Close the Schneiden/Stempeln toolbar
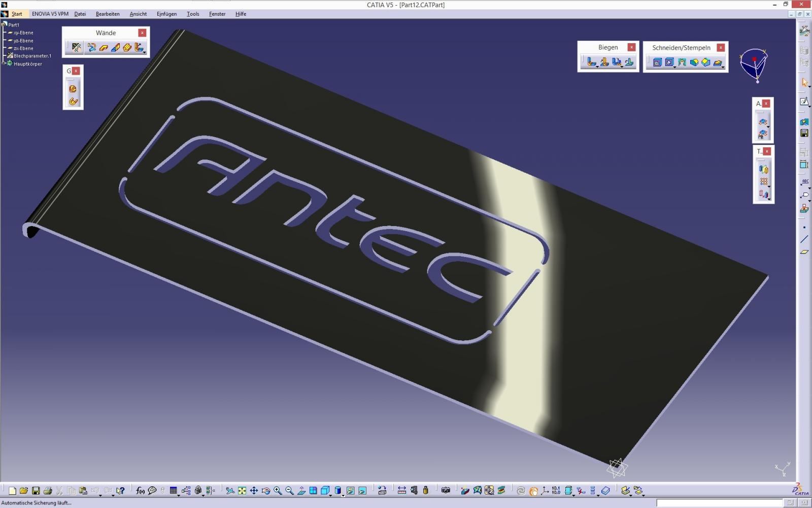Screen dimensions: 812x508 [721, 47]
